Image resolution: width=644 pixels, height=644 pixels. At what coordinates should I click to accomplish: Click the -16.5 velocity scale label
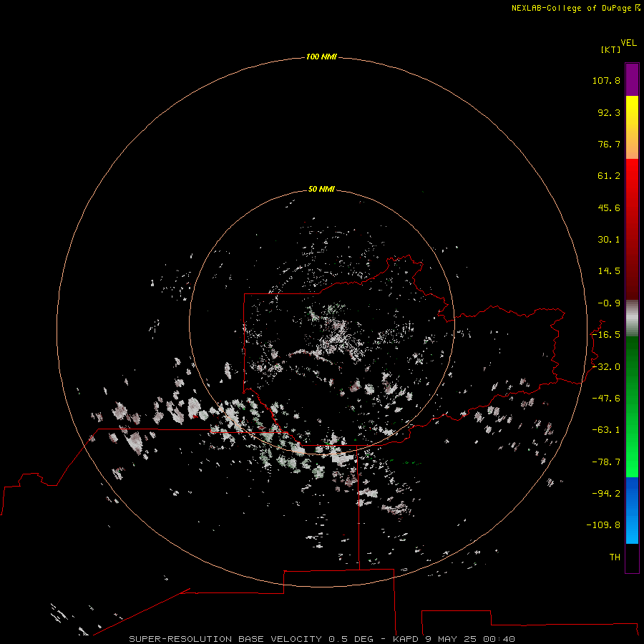[x=606, y=335]
